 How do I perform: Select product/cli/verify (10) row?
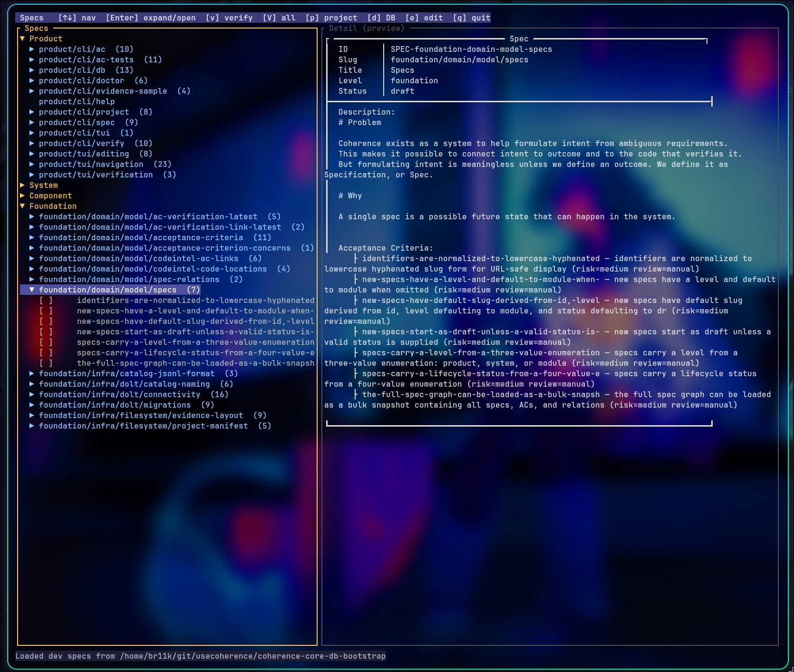pyautogui.click(x=91, y=143)
